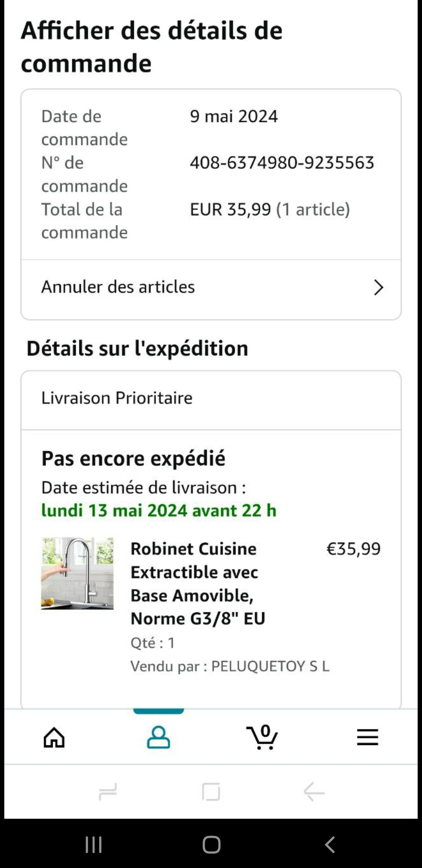Open the hamburger menu icon
The height and width of the screenshot is (868, 422).
point(367,737)
